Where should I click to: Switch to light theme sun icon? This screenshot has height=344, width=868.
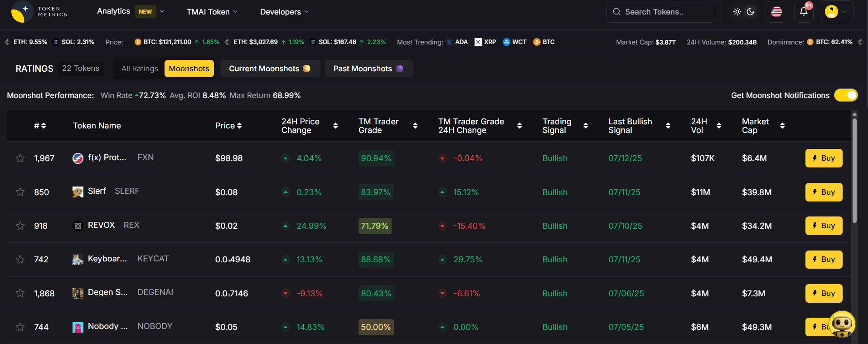[x=737, y=12]
